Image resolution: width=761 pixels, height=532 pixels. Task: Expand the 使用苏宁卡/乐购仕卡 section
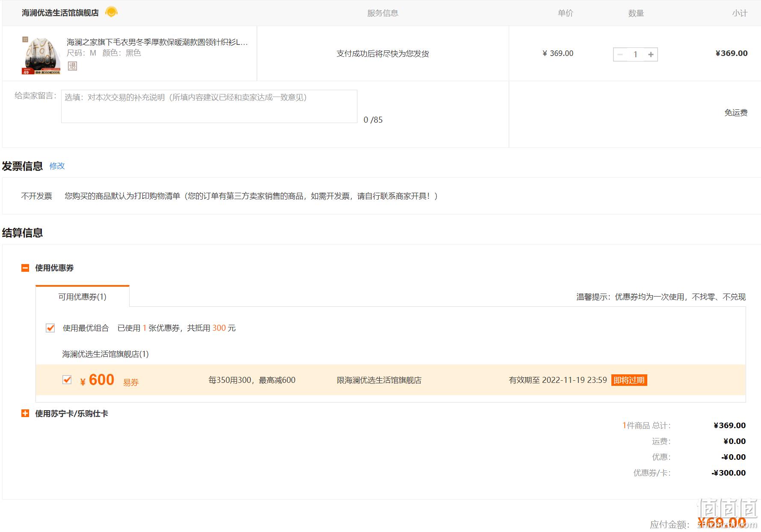click(x=25, y=414)
